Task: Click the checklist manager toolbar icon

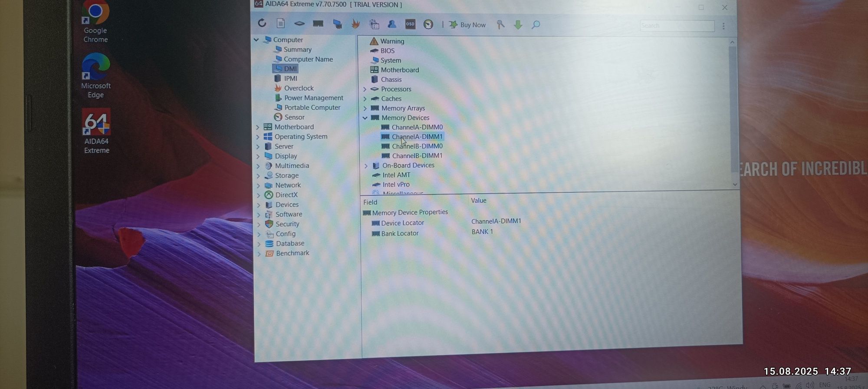Action: [x=374, y=24]
